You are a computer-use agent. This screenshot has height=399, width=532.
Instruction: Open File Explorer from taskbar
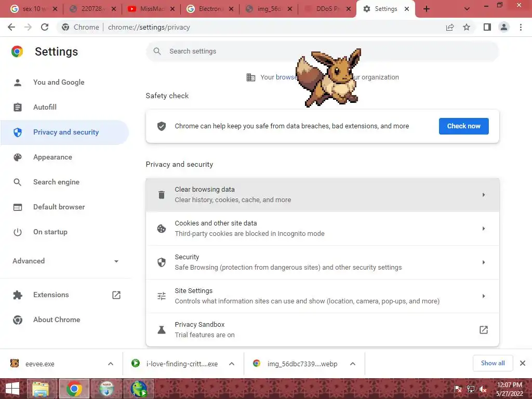pyautogui.click(x=41, y=389)
